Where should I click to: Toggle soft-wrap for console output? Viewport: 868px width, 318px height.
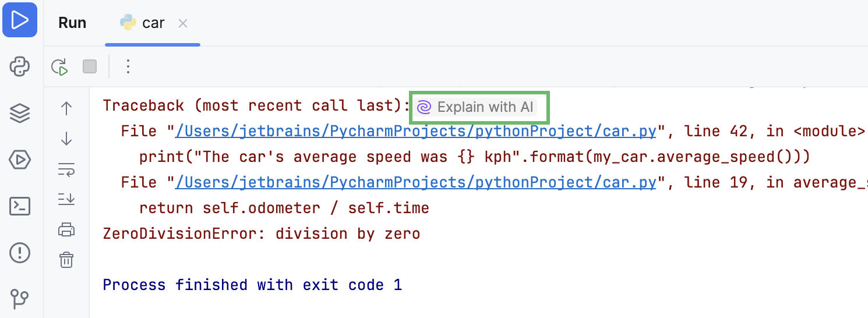(x=66, y=169)
